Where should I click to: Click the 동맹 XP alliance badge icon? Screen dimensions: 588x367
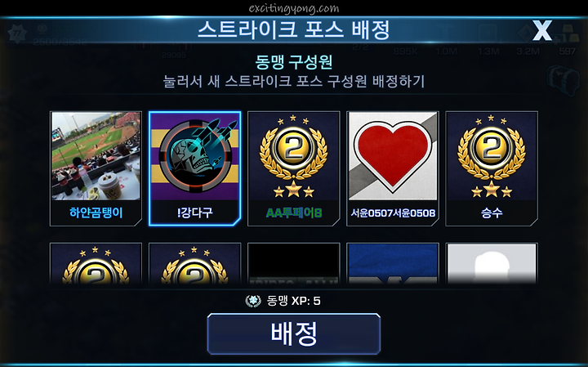coord(253,301)
